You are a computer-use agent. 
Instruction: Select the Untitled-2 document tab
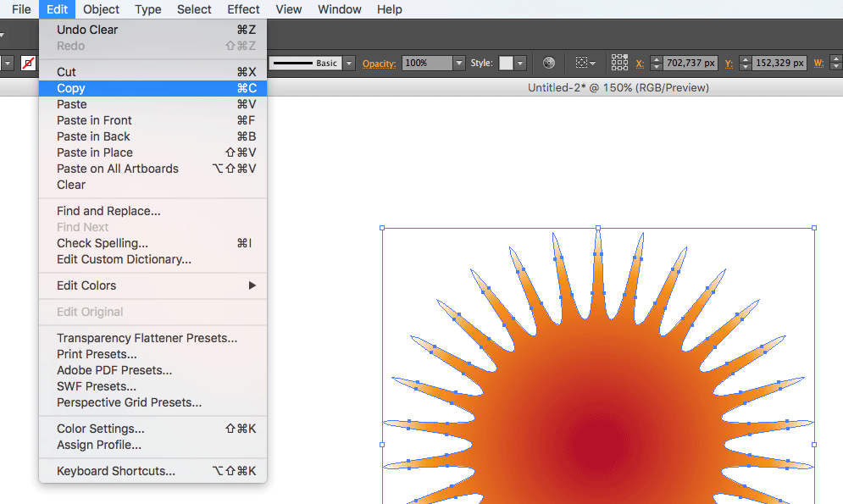click(618, 88)
